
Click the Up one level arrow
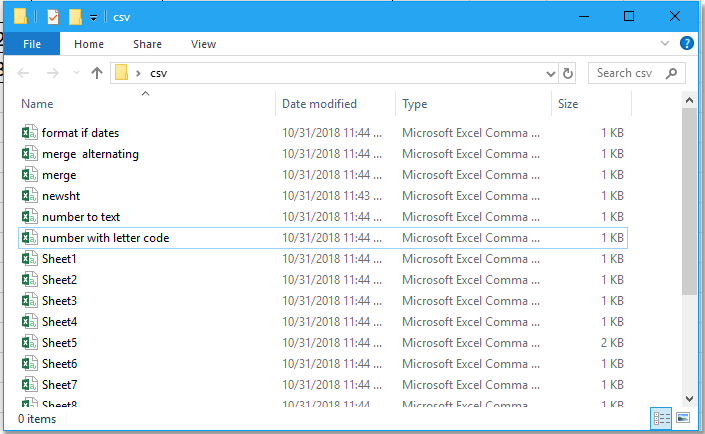point(97,73)
